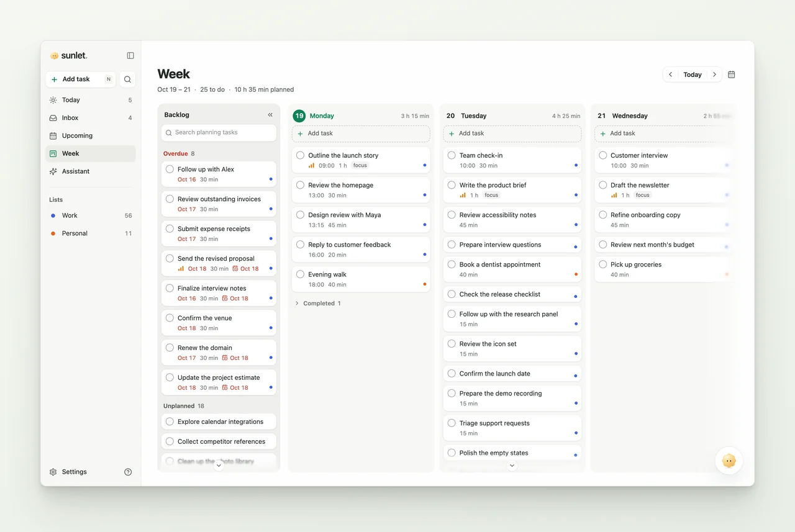Click deadline icon on Finalize interview notes
795x532 pixels.
pyautogui.click(x=225, y=299)
